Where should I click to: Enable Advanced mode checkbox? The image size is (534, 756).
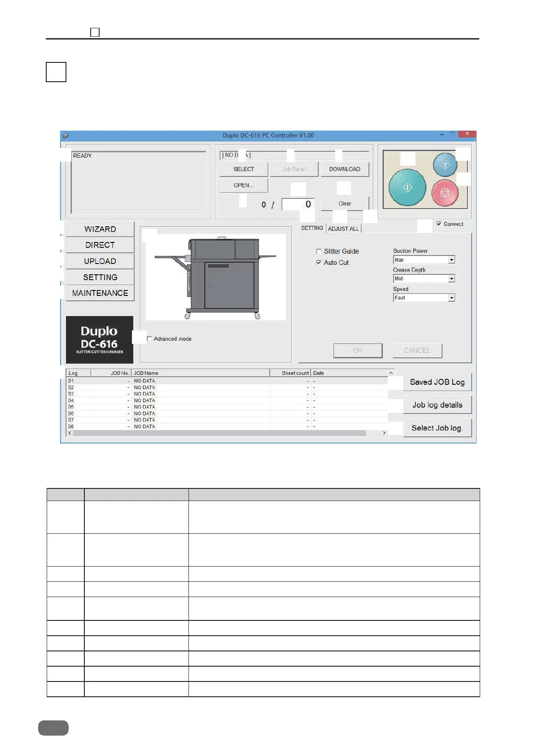click(149, 339)
